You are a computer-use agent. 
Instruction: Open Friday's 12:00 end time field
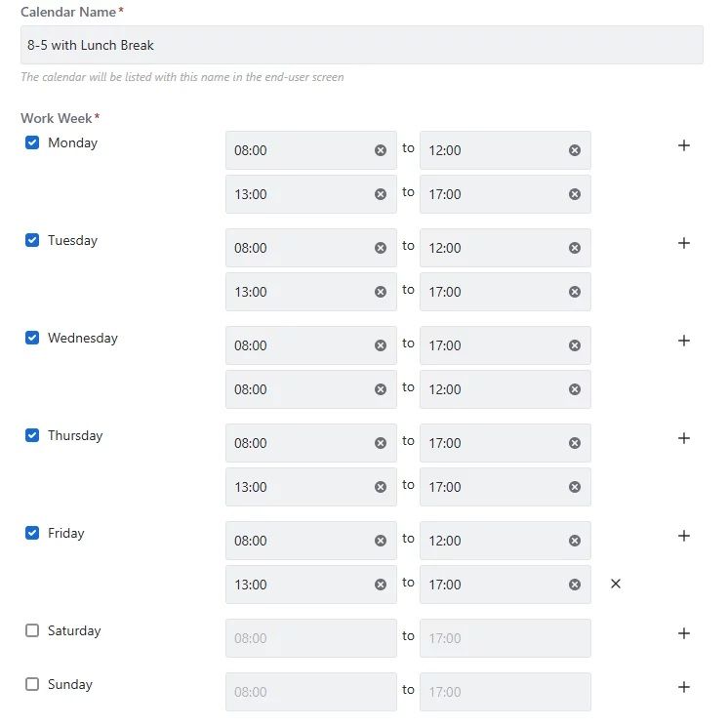(493, 541)
